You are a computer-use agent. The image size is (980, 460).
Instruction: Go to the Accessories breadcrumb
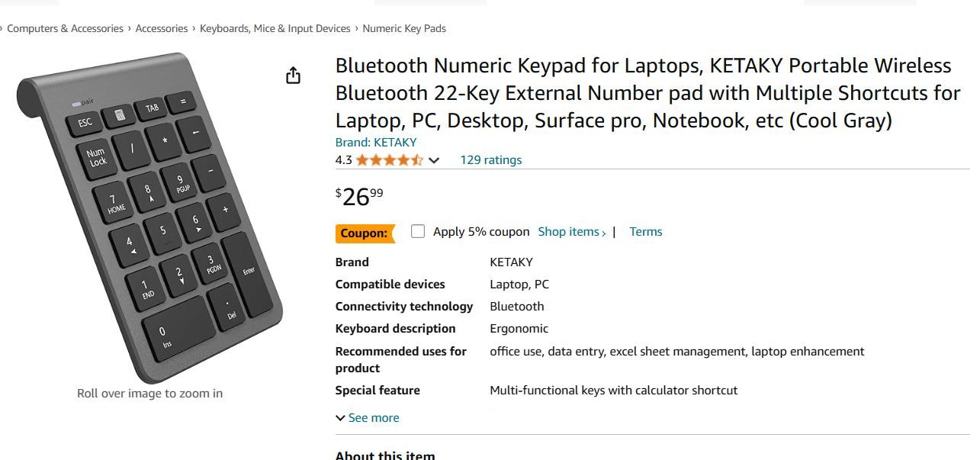pos(162,27)
